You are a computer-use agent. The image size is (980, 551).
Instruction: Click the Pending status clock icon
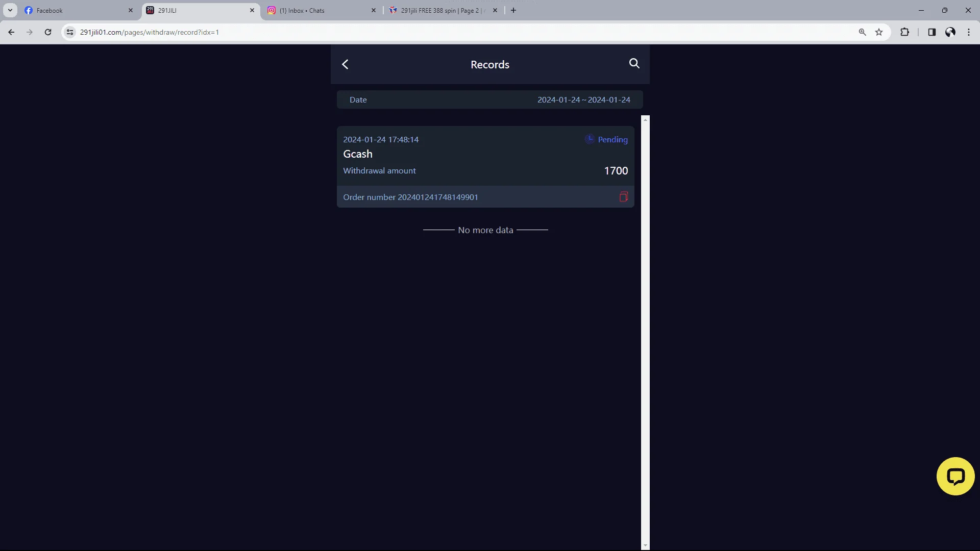tap(590, 139)
